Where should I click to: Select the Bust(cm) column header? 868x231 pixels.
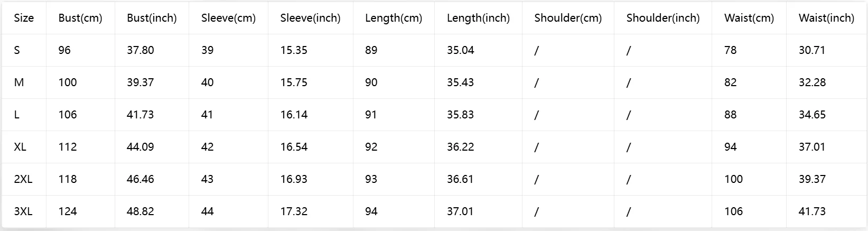click(80, 18)
